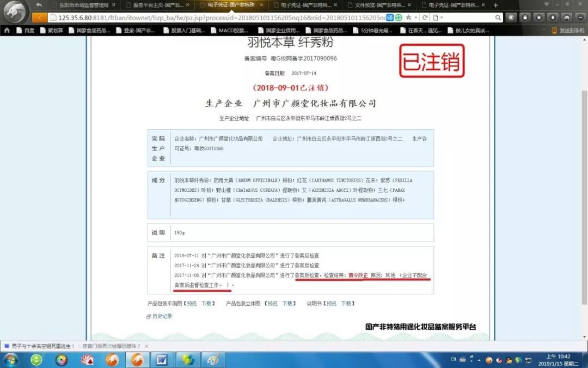Click 历史记录 link
Viewport: 588px width, 368px height.
tap(162, 316)
